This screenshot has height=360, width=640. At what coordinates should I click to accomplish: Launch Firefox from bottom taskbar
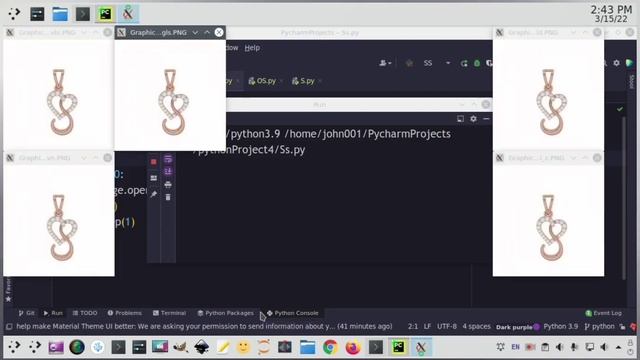353,347
